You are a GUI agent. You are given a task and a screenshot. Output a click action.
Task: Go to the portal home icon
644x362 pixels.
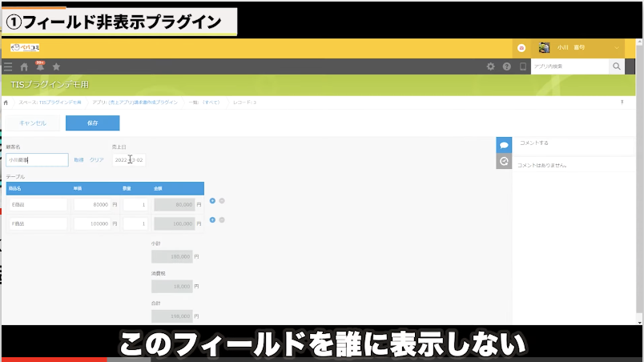point(24,67)
